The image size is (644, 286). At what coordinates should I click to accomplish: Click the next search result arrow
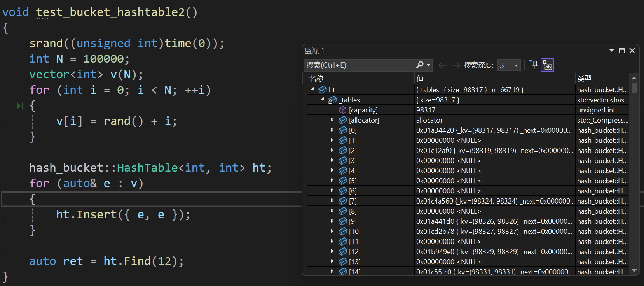point(456,65)
